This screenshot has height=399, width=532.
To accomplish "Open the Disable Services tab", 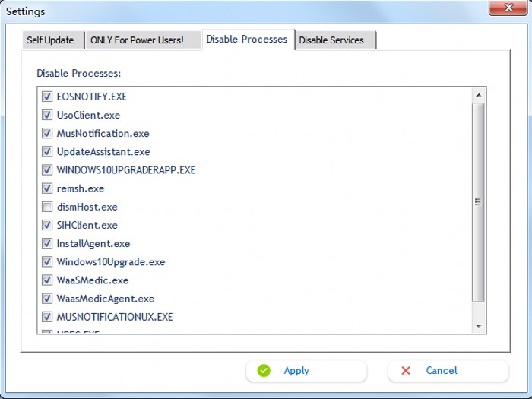I will click(x=335, y=40).
